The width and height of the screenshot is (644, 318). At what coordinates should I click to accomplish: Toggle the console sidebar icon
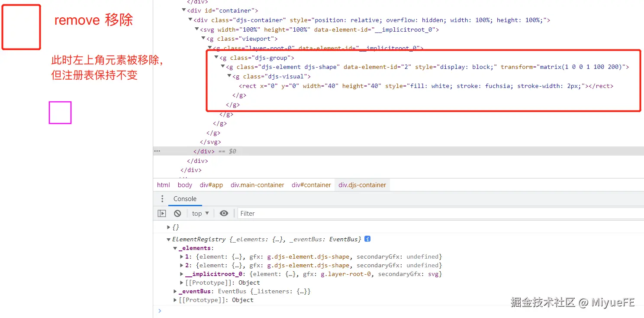[x=162, y=213]
